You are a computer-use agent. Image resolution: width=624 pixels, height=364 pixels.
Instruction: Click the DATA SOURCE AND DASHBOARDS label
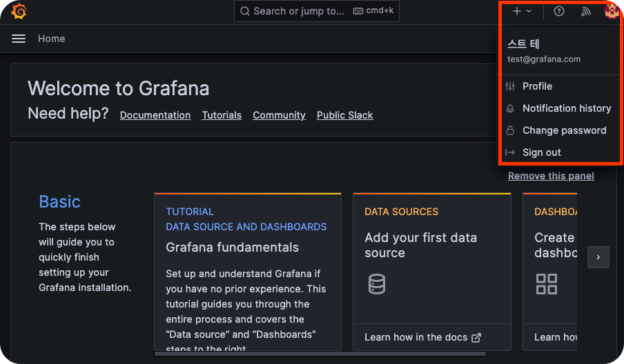coord(246,227)
